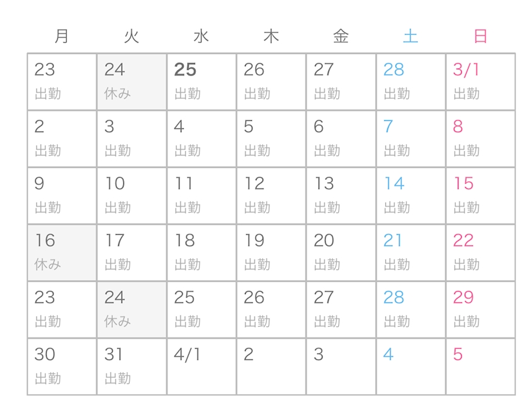
Task: Select Friday the 20th 出勤 cell
Action: 341,253
